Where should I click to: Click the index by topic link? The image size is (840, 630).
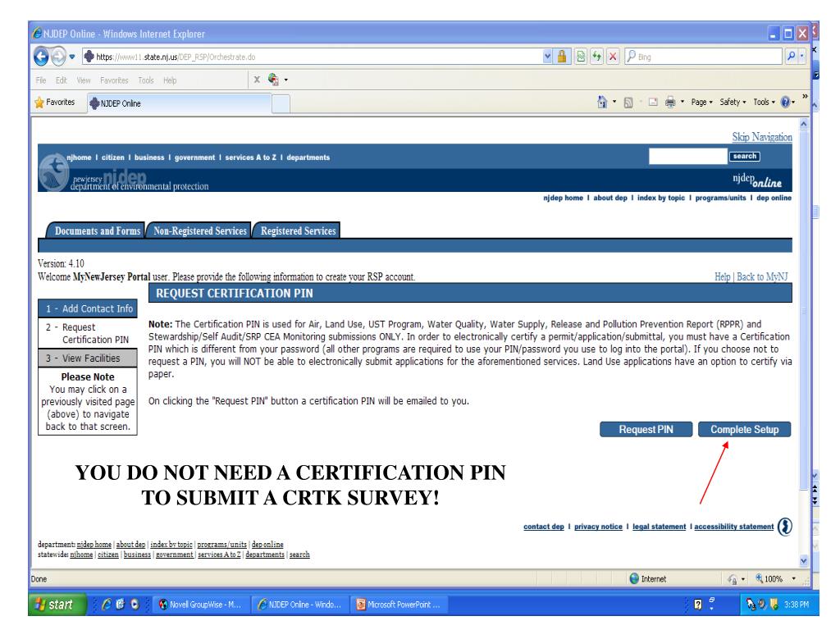pyautogui.click(x=661, y=198)
